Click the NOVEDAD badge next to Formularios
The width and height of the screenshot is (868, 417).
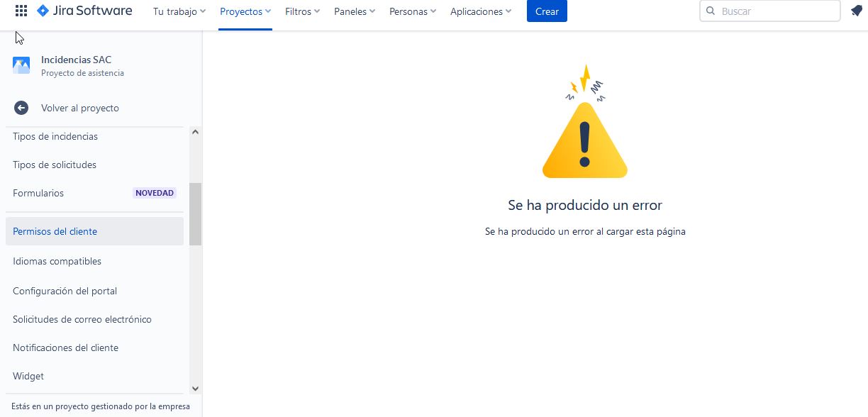[155, 193]
